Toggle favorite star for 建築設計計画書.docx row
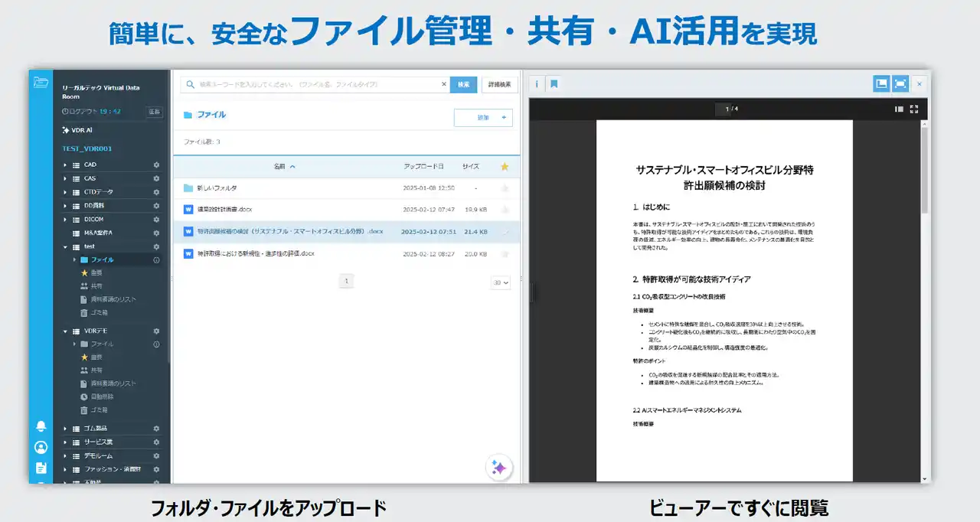Viewport: 980px width, 522px height. coord(505,210)
